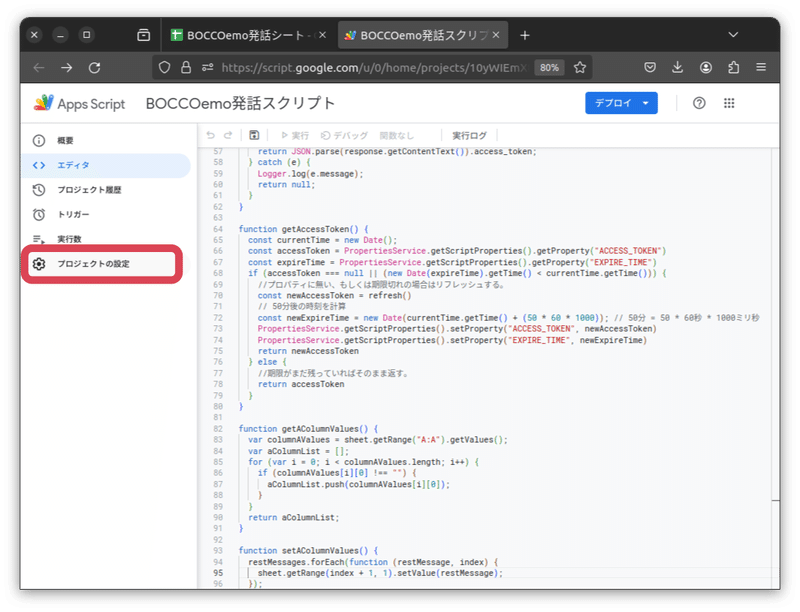Open the Firefox account icon
This screenshot has height=612, width=800.
706,67
